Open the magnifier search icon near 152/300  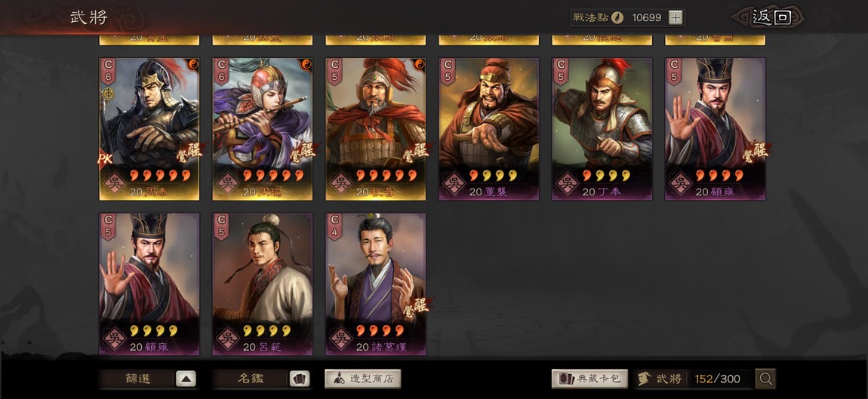point(765,379)
